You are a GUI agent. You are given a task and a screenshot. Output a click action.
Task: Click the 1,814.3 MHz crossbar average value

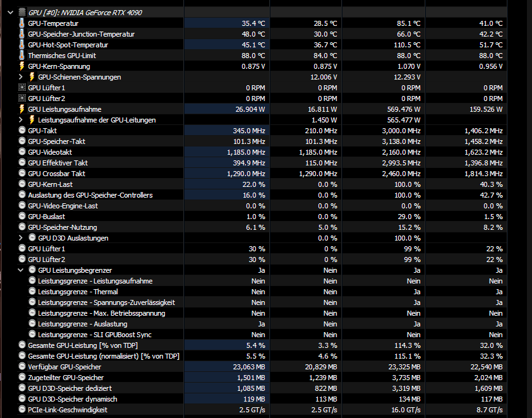coord(483,174)
